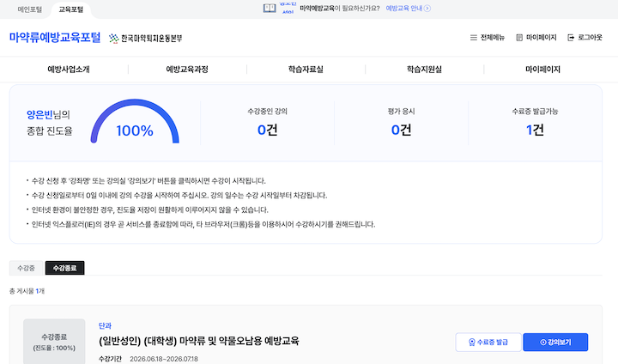Log out via the 로그아웃 link
The width and height of the screenshot is (618, 364).
click(x=590, y=38)
